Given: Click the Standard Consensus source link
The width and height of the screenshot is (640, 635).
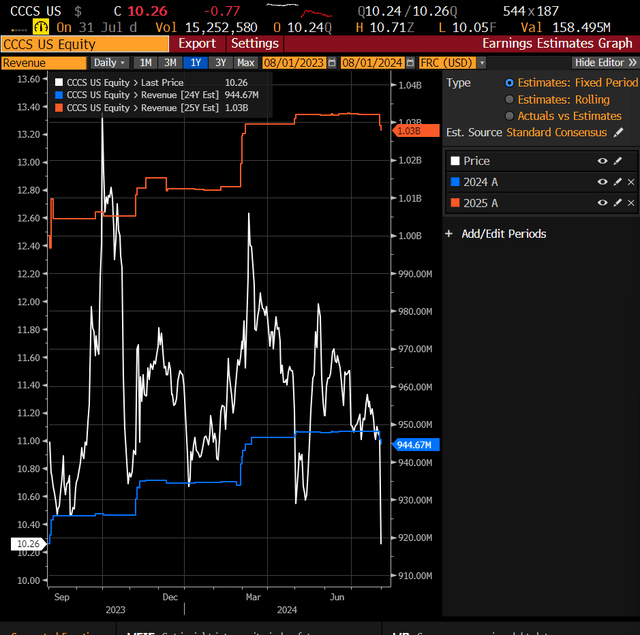Looking at the screenshot, I should click(x=556, y=133).
